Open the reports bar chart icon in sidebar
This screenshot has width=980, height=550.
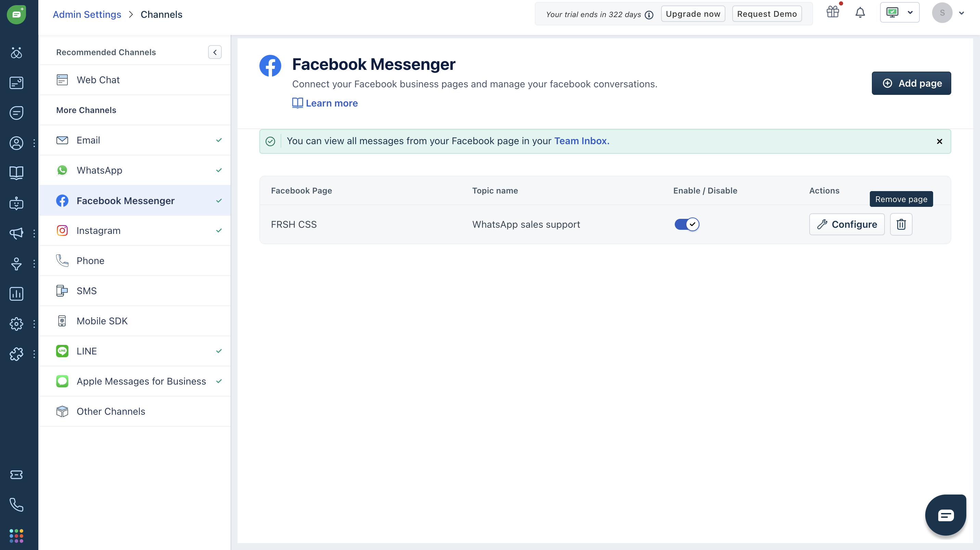tap(16, 293)
